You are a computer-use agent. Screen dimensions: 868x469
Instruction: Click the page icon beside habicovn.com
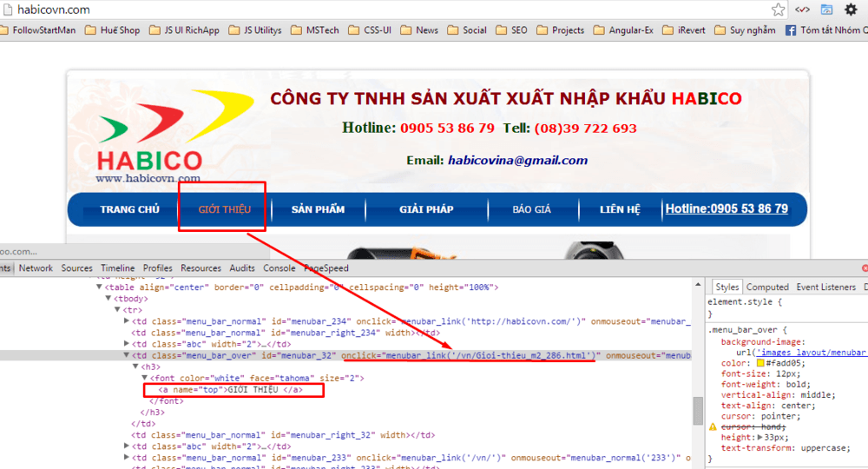[x=8, y=10]
